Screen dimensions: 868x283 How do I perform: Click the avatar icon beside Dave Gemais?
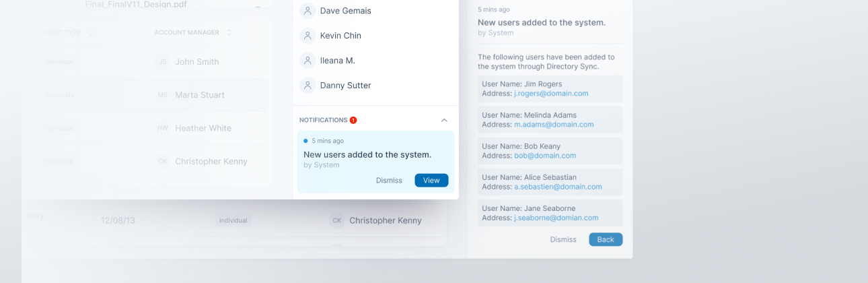(x=308, y=11)
